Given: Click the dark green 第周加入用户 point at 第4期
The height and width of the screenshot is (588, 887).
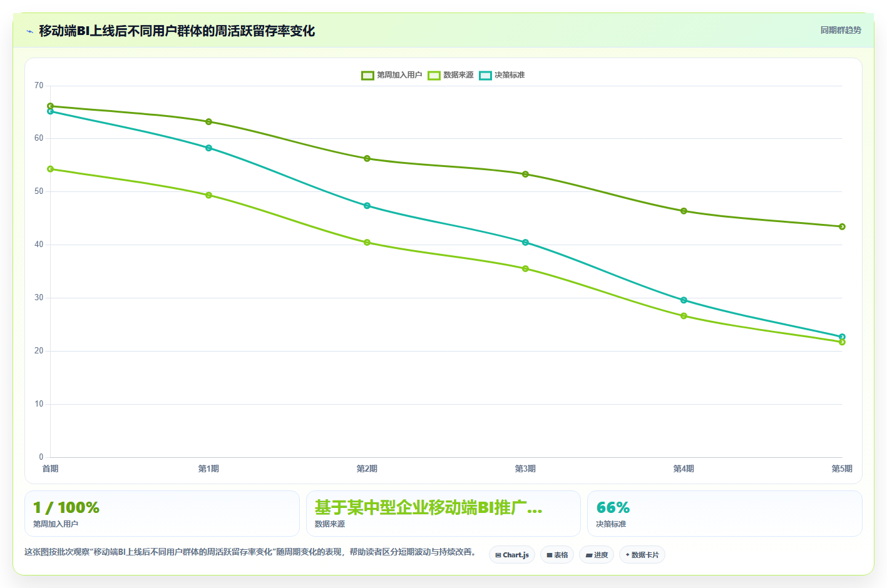Looking at the screenshot, I should click(684, 211).
